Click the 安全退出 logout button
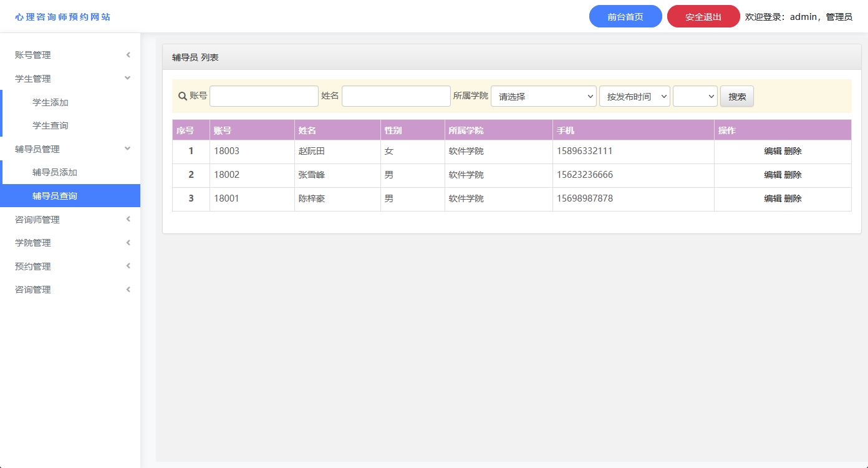 [703, 16]
